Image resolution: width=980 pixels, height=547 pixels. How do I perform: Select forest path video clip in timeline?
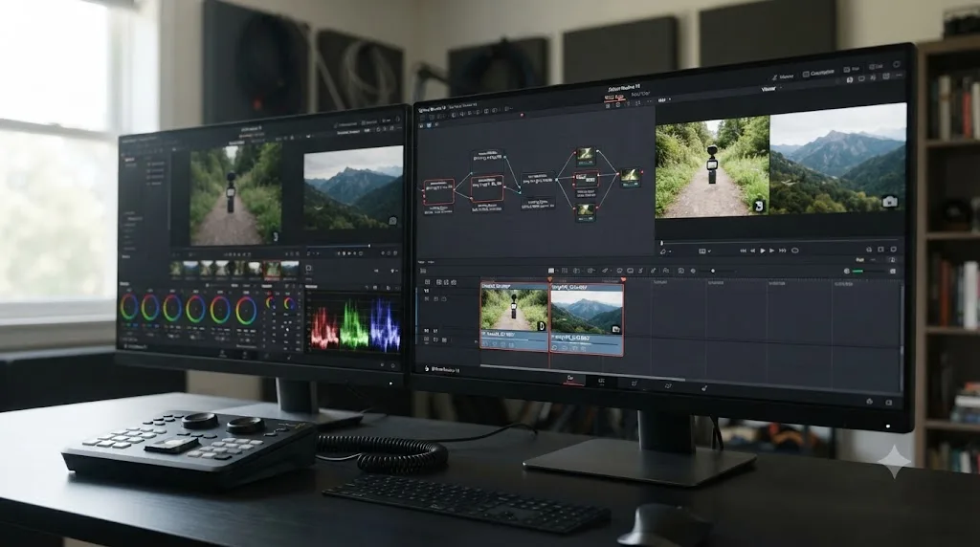pyautogui.click(x=514, y=307)
